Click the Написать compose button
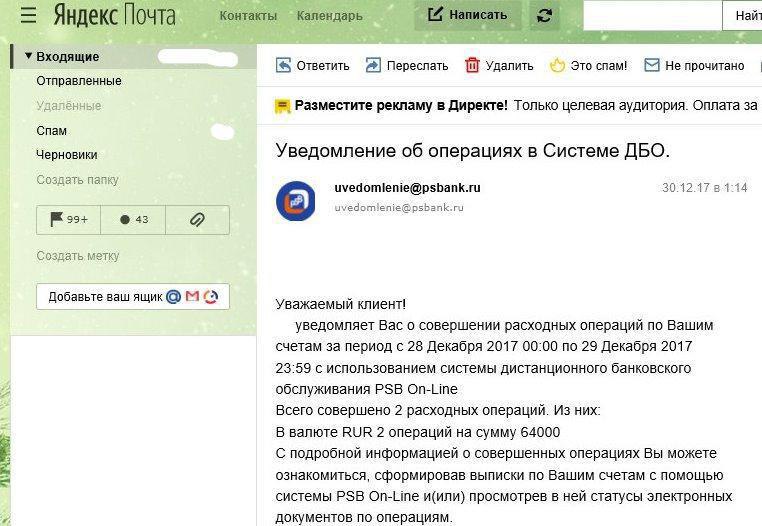Image resolution: width=762 pixels, height=526 pixels. tap(467, 15)
